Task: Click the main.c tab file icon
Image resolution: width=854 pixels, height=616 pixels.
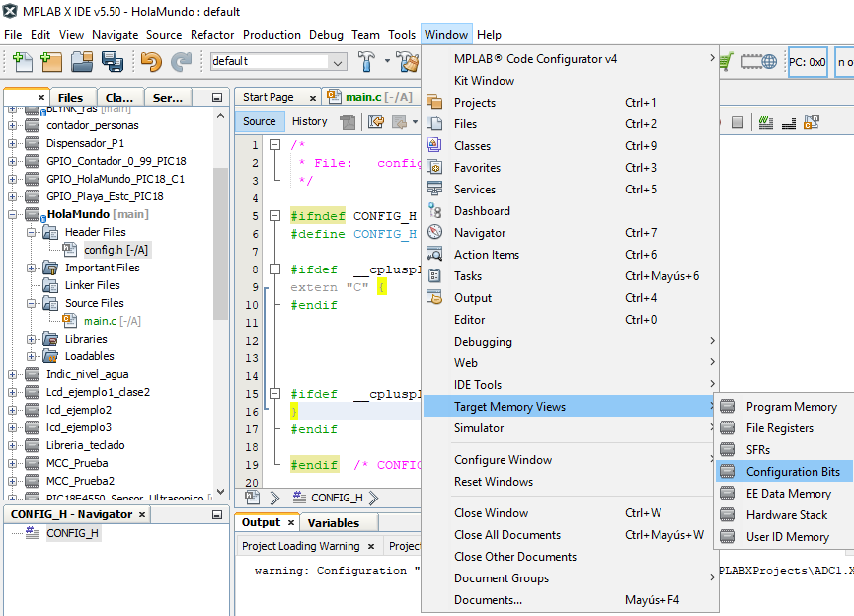Action: [x=334, y=97]
